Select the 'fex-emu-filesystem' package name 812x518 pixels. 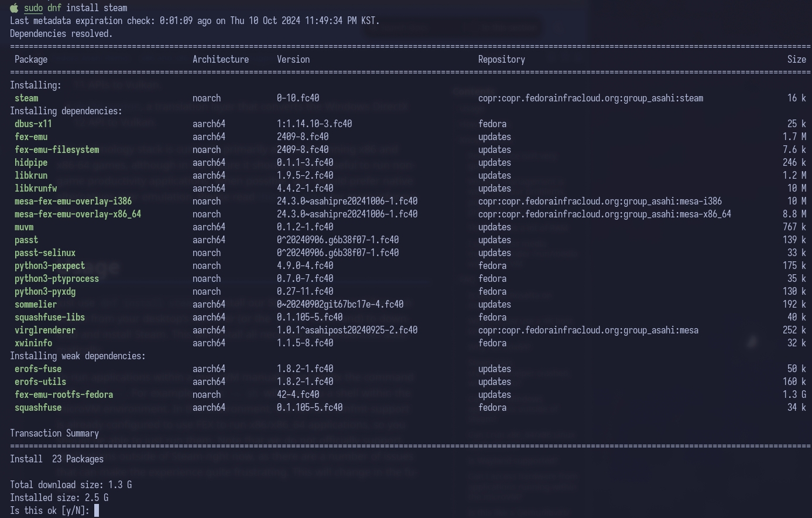click(x=57, y=149)
